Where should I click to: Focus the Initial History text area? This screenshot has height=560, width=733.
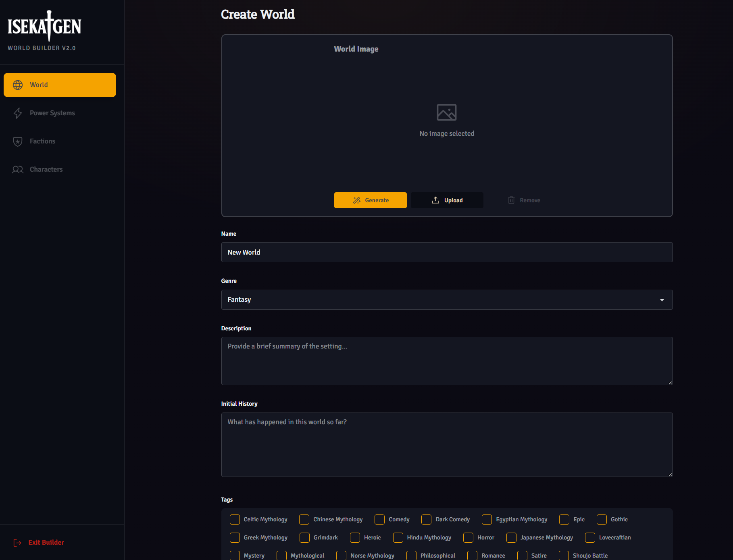447,445
